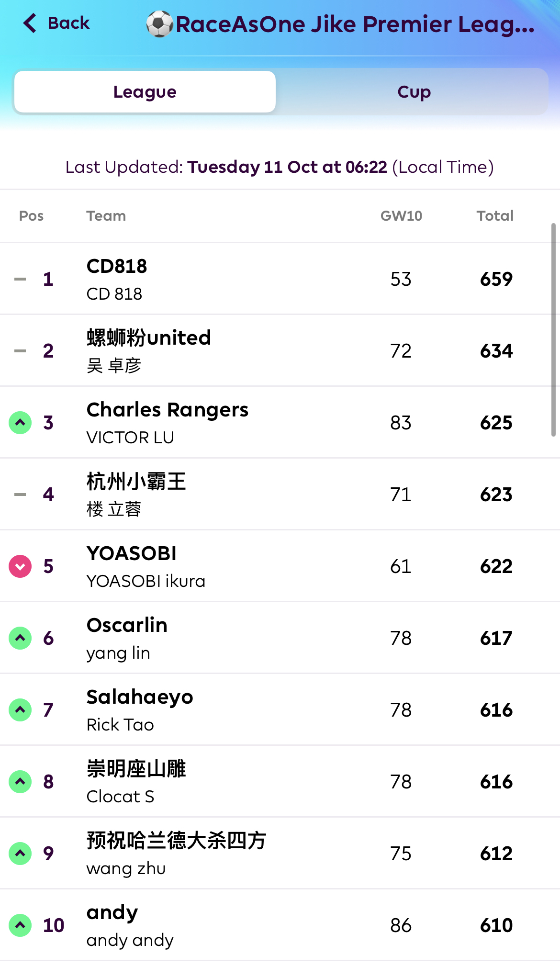Switch to the Cup tab
The image size is (560, 967).
coord(414,92)
